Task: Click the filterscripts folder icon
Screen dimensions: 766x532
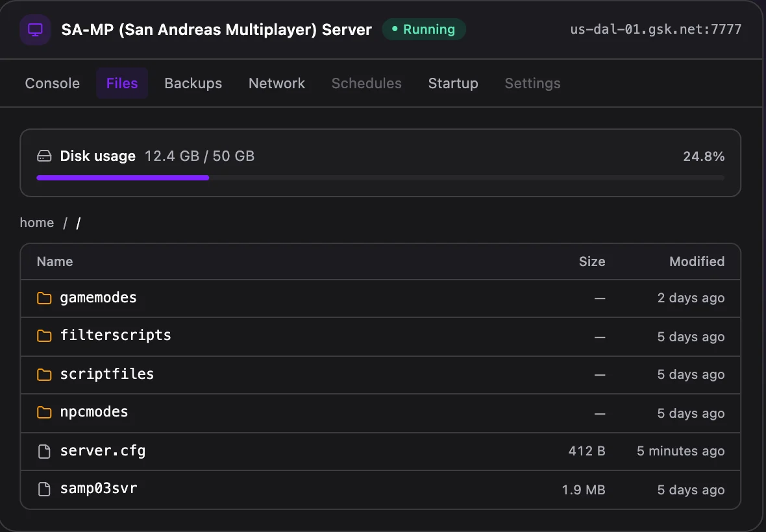Action: tap(44, 336)
